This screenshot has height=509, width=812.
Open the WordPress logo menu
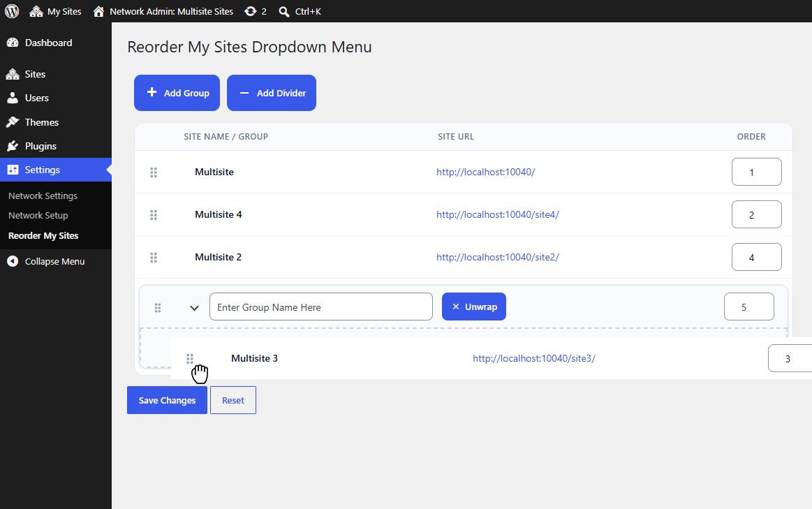click(12, 11)
